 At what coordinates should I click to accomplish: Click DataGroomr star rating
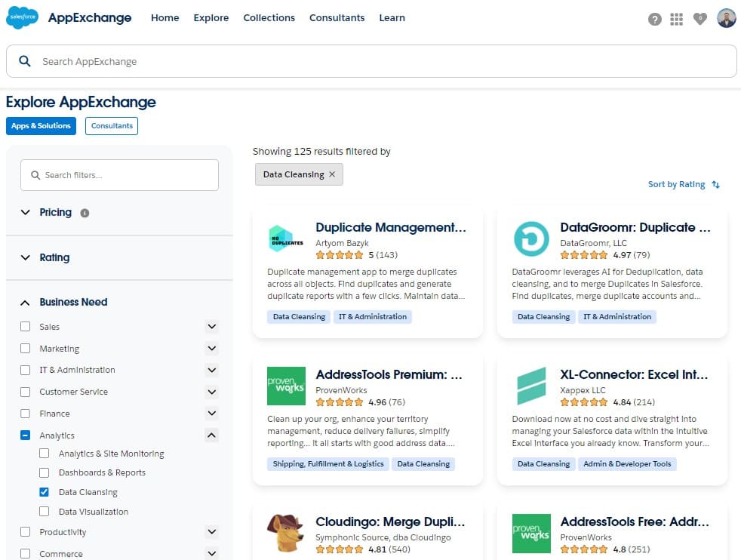(x=584, y=255)
